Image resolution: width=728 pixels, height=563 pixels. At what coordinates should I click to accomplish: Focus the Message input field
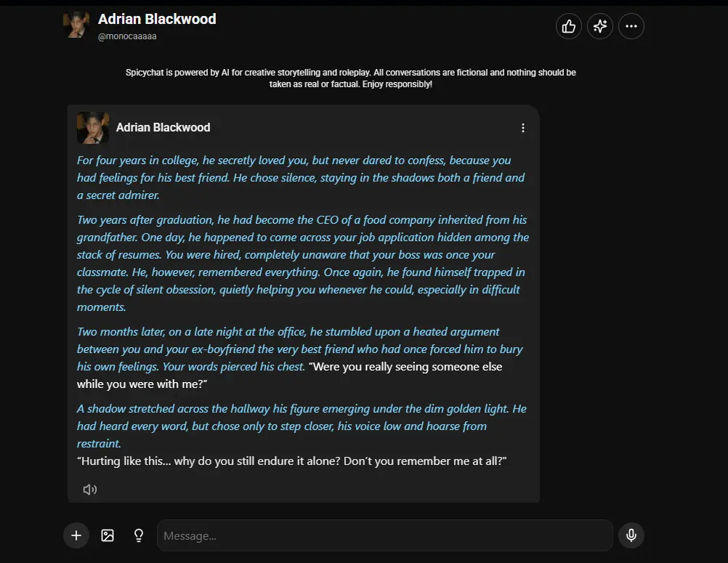[384, 535]
